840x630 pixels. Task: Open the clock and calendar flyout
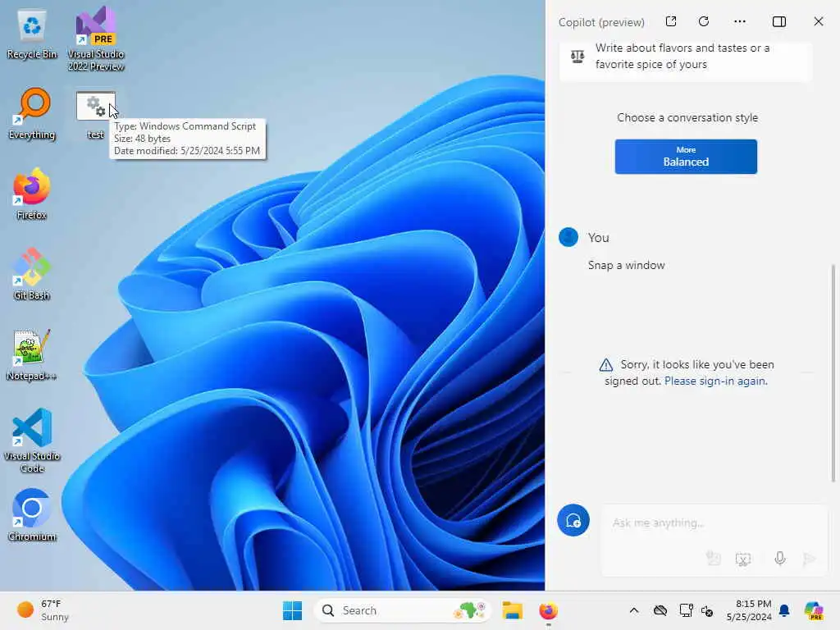[x=749, y=610]
